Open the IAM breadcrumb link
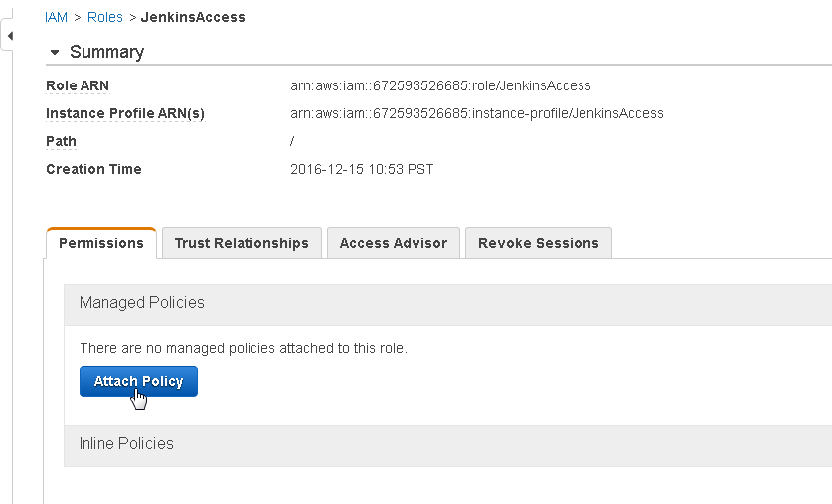 (x=57, y=17)
